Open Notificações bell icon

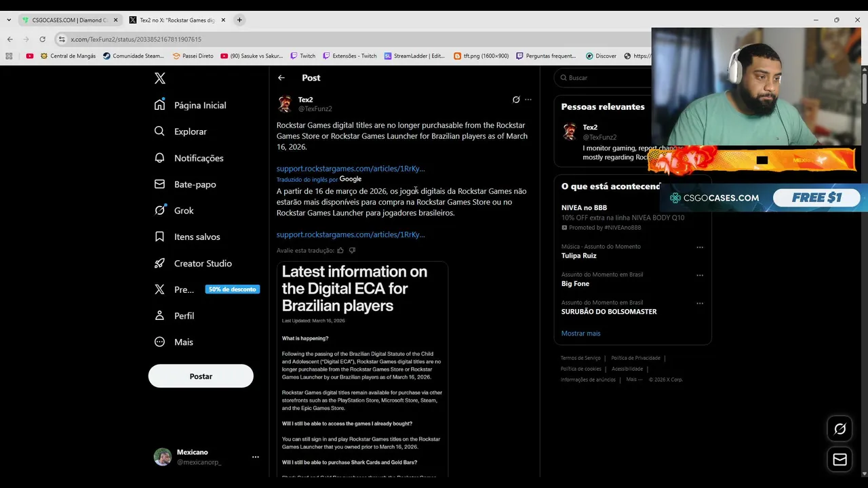tap(159, 158)
